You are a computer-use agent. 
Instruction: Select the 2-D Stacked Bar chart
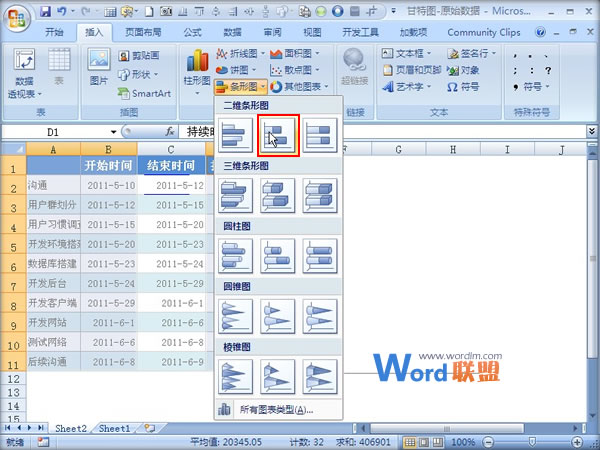pyautogui.click(x=278, y=135)
